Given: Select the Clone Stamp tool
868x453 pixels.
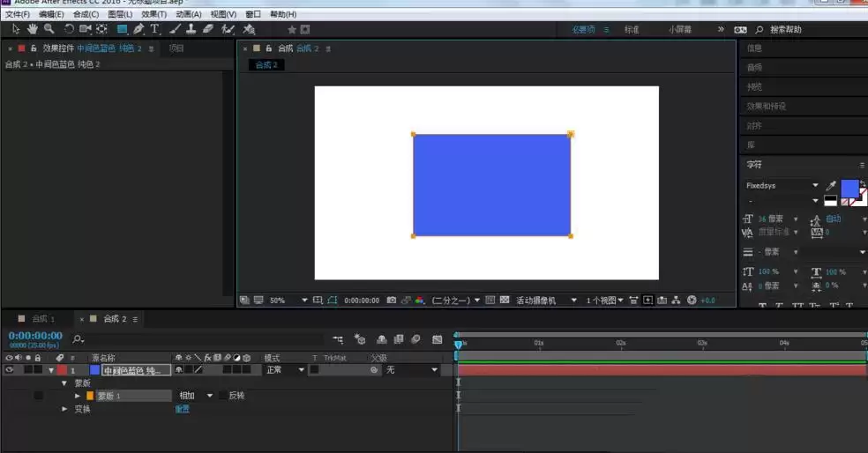Looking at the screenshot, I should [x=191, y=29].
